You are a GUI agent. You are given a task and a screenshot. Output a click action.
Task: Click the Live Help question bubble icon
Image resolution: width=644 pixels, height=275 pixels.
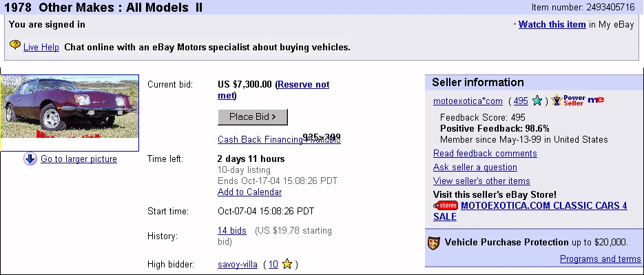[x=15, y=45]
